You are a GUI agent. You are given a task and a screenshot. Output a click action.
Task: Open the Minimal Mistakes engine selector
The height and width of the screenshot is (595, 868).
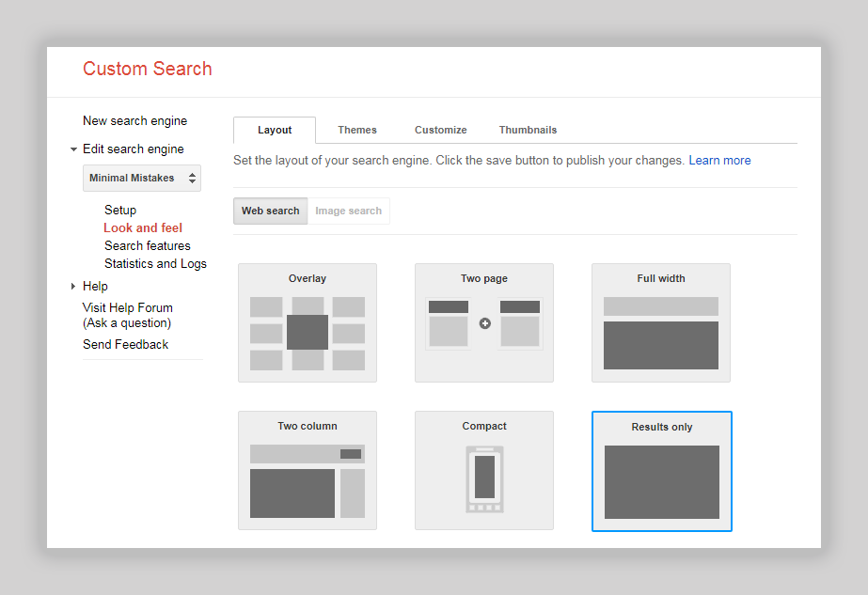[x=141, y=178]
